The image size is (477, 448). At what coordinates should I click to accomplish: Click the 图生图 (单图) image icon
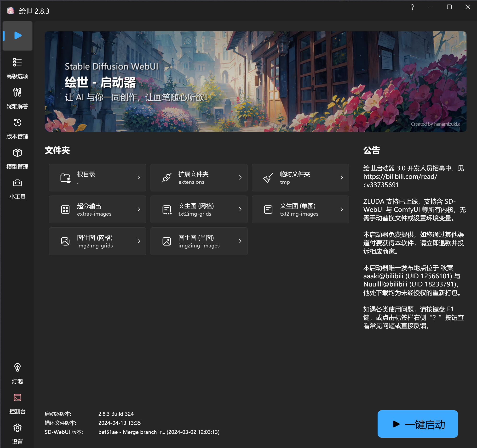(x=167, y=241)
